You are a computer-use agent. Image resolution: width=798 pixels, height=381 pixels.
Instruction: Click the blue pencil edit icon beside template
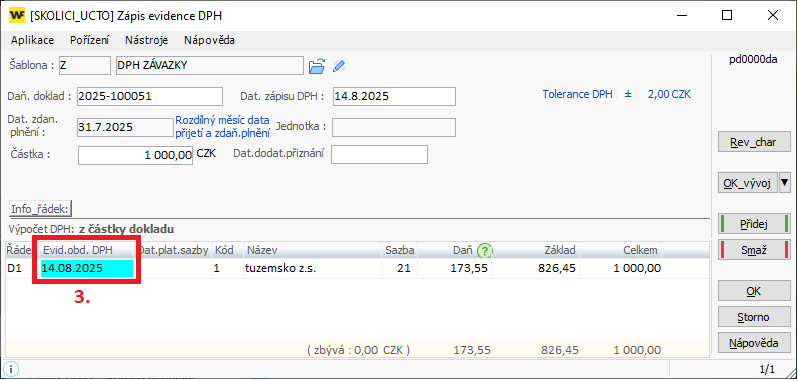[x=339, y=66]
